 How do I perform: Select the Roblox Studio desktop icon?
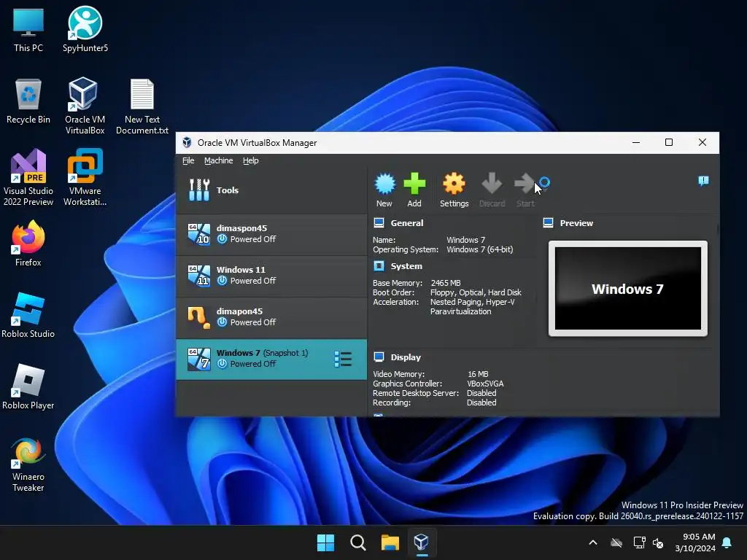pyautogui.click(x=28, y=314)
